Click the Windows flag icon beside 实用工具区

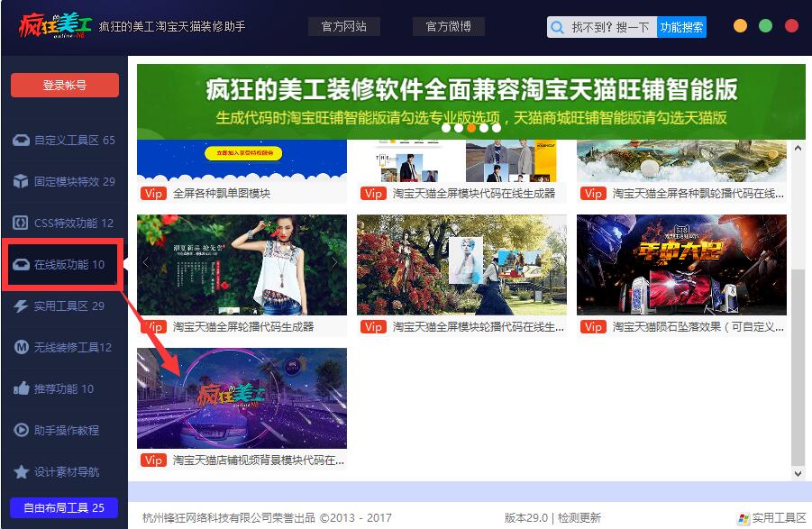point(744,518)
